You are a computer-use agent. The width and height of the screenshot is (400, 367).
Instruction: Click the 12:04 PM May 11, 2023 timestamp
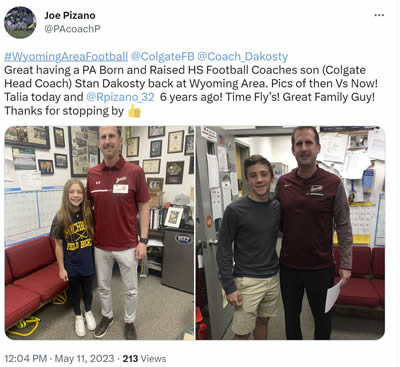click(x=59, y=358)
